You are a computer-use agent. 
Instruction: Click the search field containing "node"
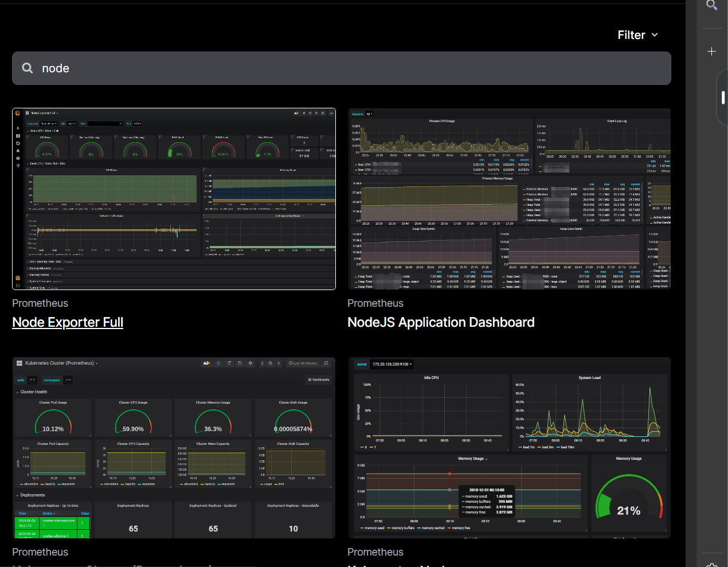pyautogui.click(x=342, y=68)
